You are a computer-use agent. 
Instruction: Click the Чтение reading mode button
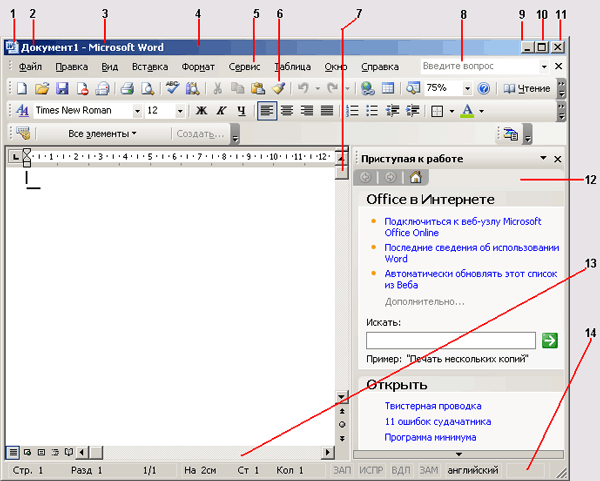(x=527, y=89)
